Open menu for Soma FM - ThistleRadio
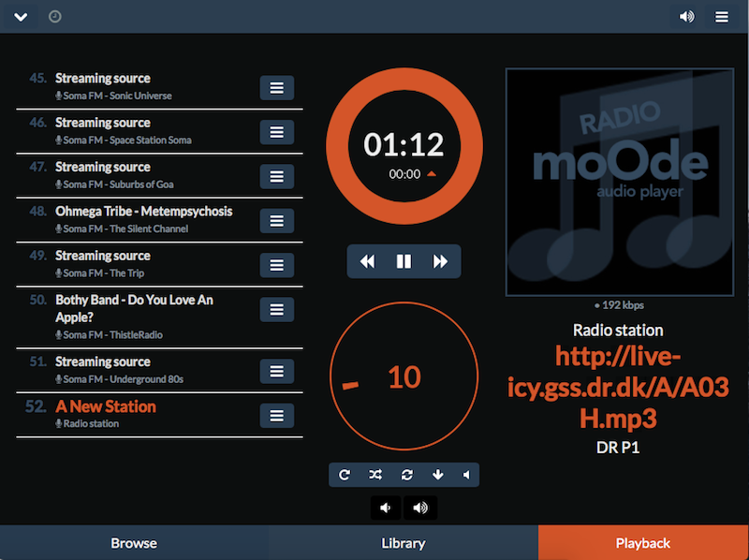 coord(276,310)
